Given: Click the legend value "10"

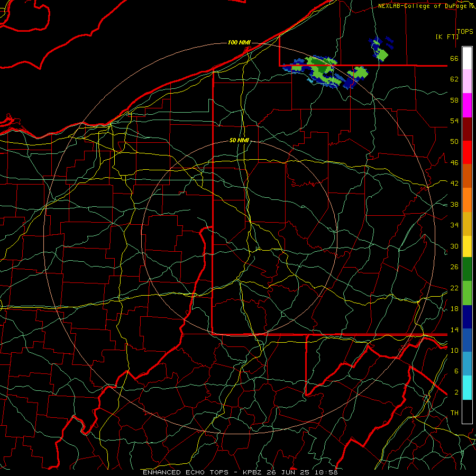Looking at the screenshot, I should 454,350.
